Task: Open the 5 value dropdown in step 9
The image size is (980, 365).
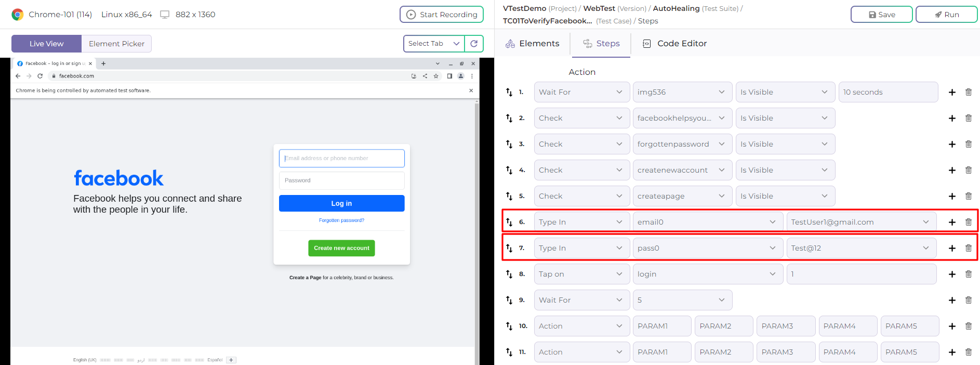Action: tap(682, 300)
